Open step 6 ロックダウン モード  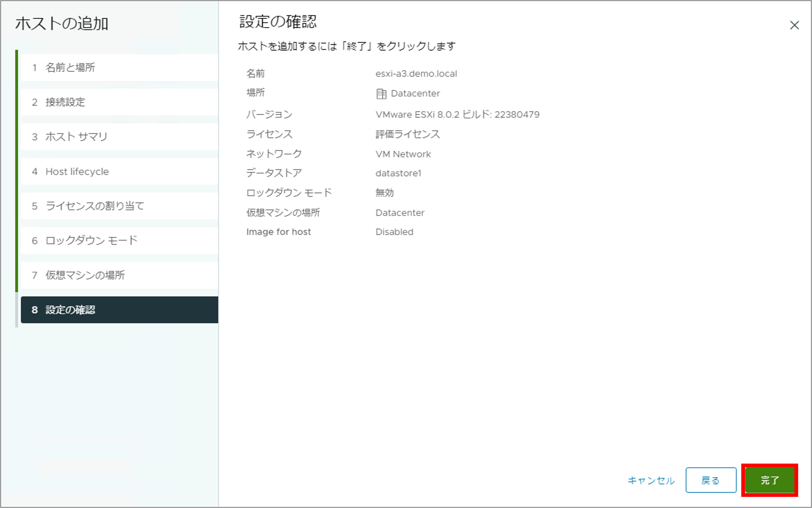click(x=119, y=240)
